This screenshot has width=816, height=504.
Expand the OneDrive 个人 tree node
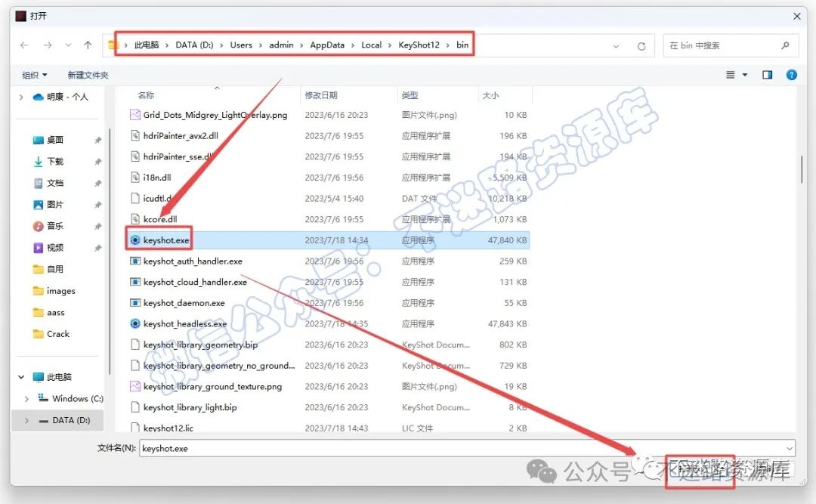21,97
